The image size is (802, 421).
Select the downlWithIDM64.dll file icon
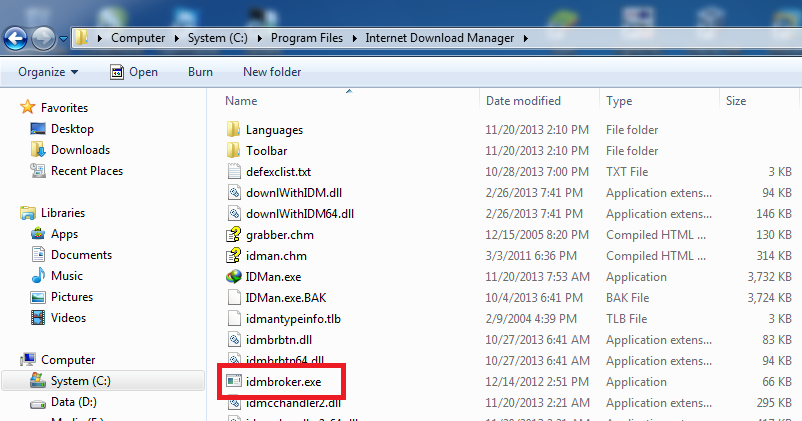pyautogui.click(x=234, y=213)
